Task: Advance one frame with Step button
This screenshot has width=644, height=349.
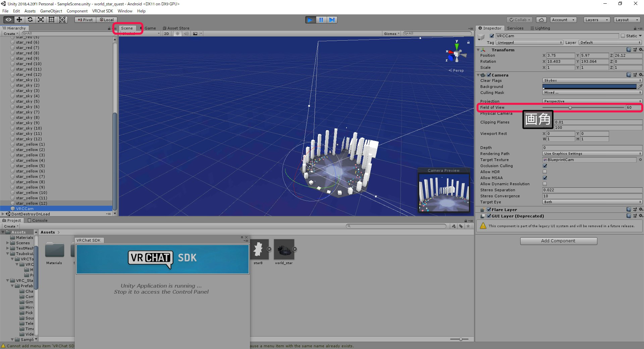Action: point(332,20)
